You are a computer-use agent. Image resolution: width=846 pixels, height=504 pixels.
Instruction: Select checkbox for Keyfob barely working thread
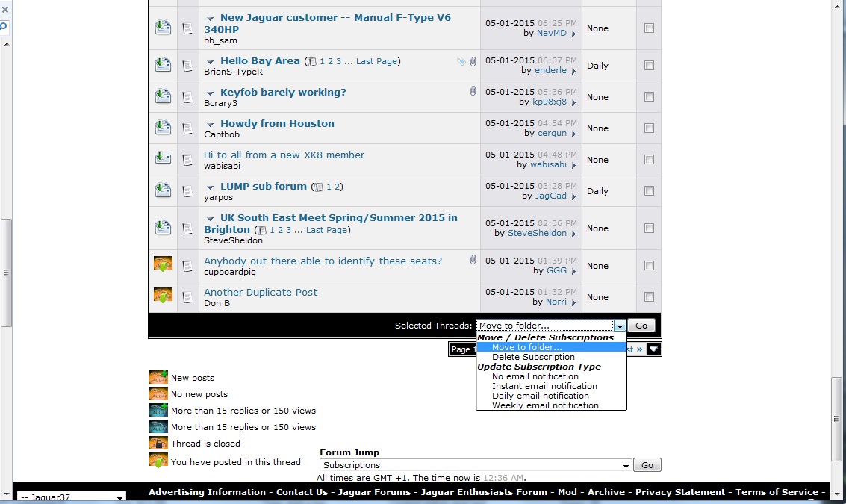[649, 97]
